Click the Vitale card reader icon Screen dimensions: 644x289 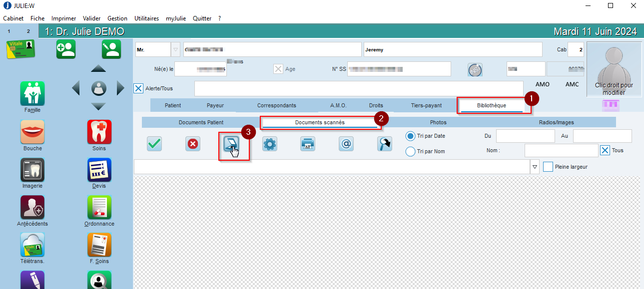(x=21, y=49)
